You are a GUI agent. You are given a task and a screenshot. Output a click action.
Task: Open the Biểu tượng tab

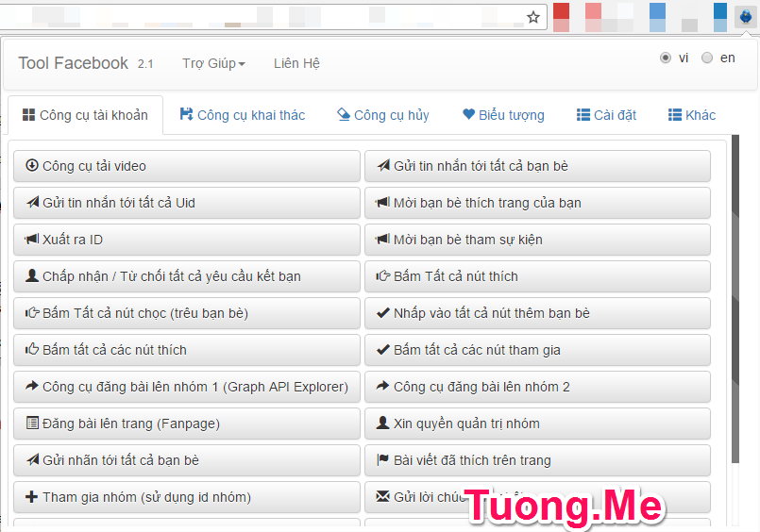pyautogui.click(x=503, y=115)
